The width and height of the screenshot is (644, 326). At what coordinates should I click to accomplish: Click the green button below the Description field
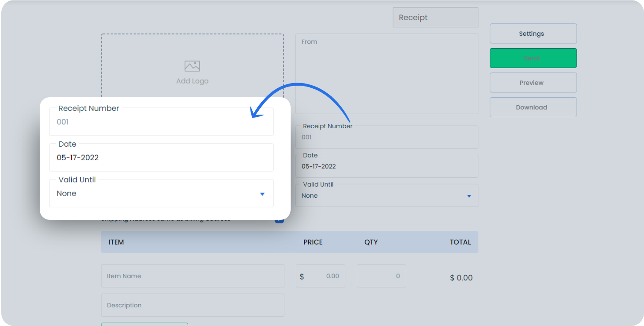point(144,325)
